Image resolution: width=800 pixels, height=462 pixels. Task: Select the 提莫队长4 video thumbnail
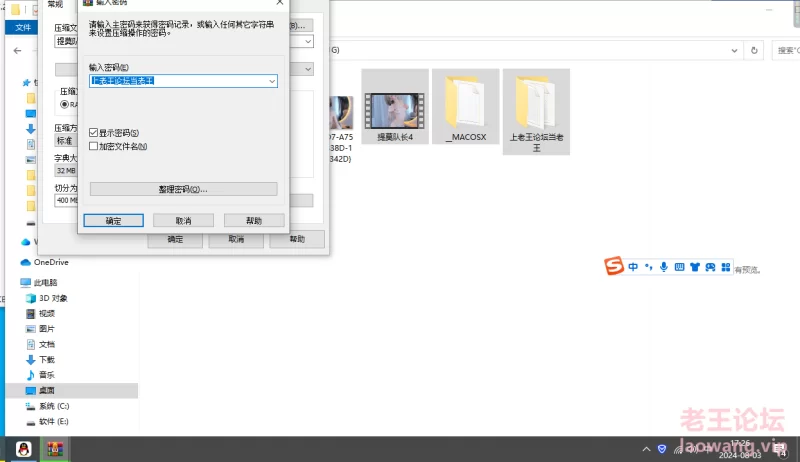click(395, 107)
